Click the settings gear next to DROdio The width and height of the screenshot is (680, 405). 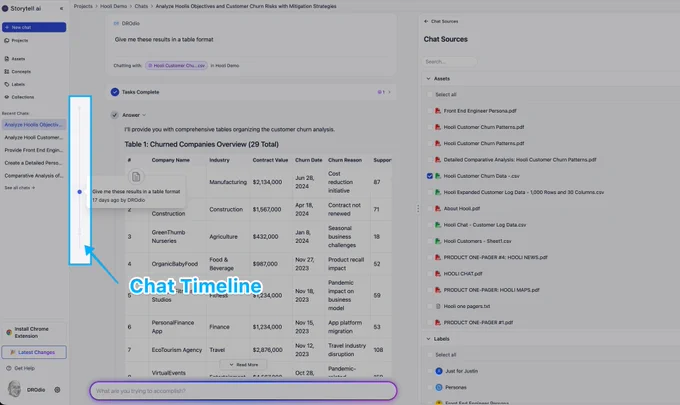pos(57,390)
